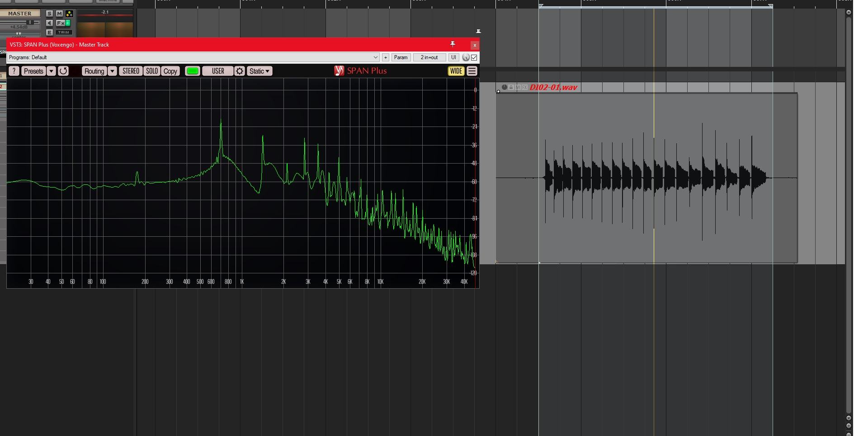
Task: Click the Copy button in SPAN
Action: pos(170,71)
